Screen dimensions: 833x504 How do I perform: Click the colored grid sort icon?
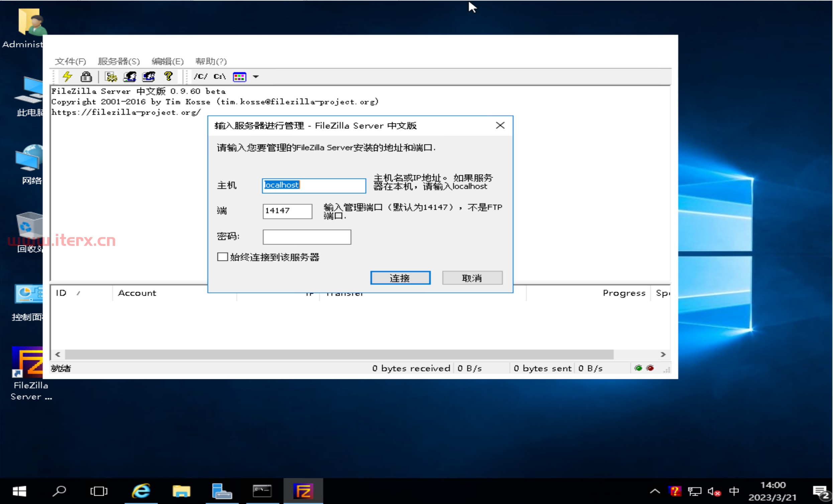click(239, 77)
